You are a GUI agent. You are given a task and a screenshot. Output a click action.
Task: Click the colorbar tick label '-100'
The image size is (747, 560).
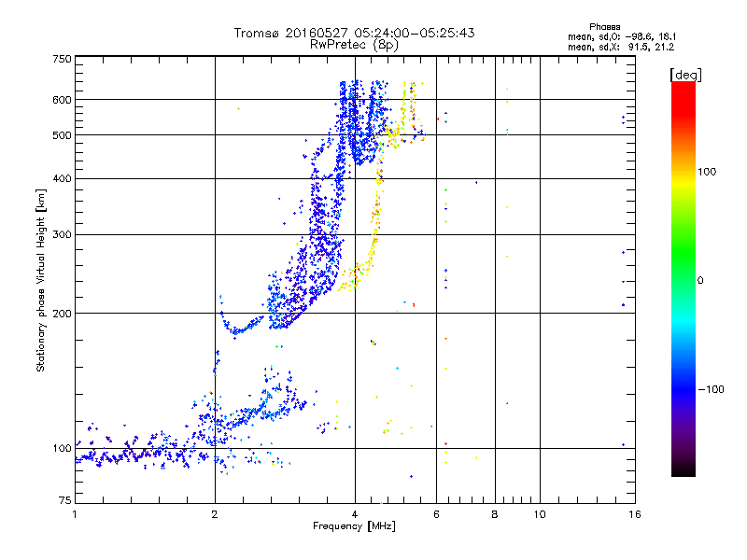711,389
